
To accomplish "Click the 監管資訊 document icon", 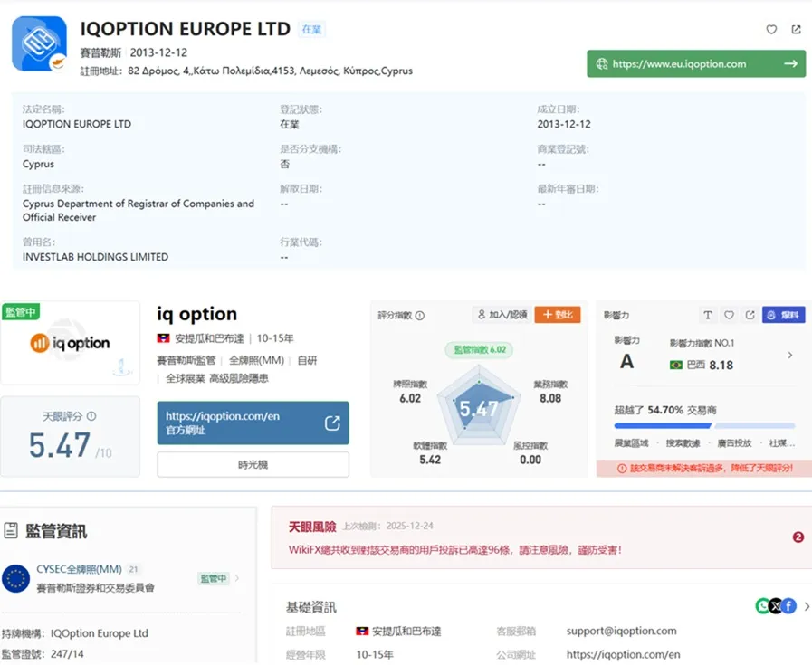I will point(10,530).
